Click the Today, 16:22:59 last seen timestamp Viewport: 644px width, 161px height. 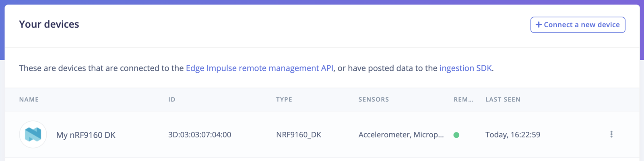(512, 135)
